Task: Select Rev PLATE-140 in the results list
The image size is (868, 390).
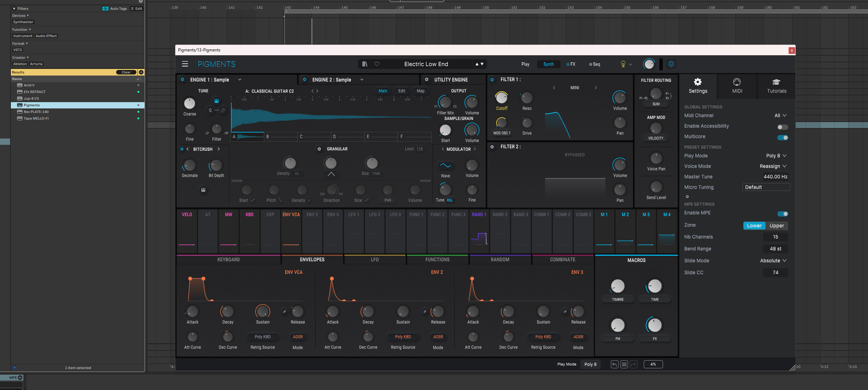Action: [78, 112]
